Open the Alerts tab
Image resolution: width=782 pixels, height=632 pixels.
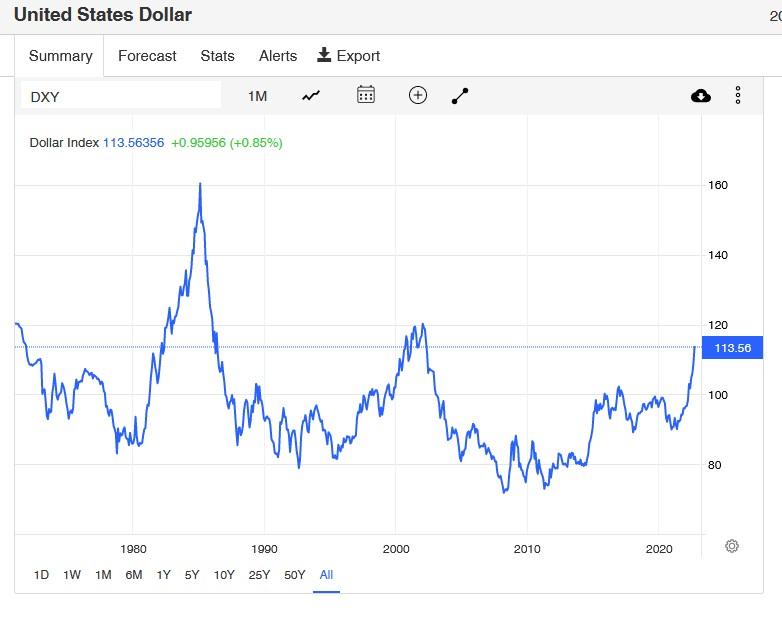(278, 56)
